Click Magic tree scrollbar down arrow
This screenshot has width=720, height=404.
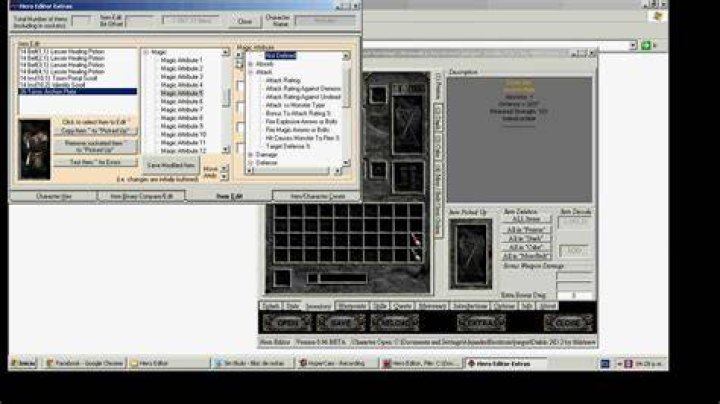pos(225,150)
